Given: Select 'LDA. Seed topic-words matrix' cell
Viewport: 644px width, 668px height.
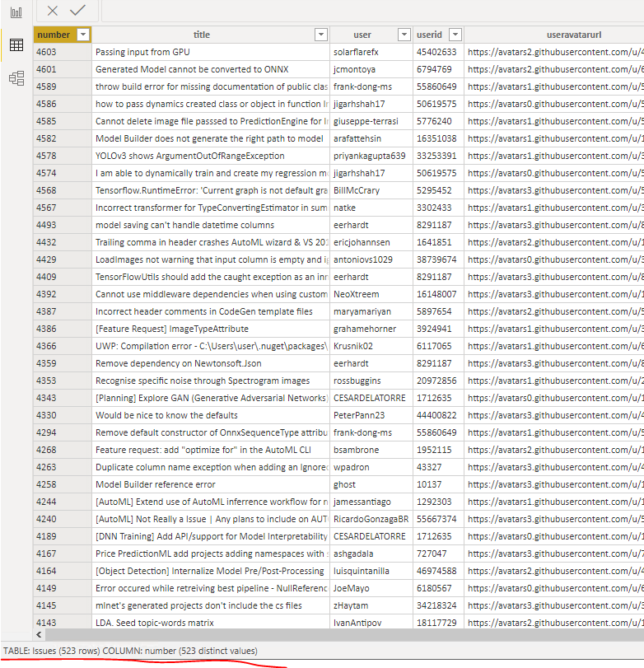Looking at the screenshot, I should [210, 623].
